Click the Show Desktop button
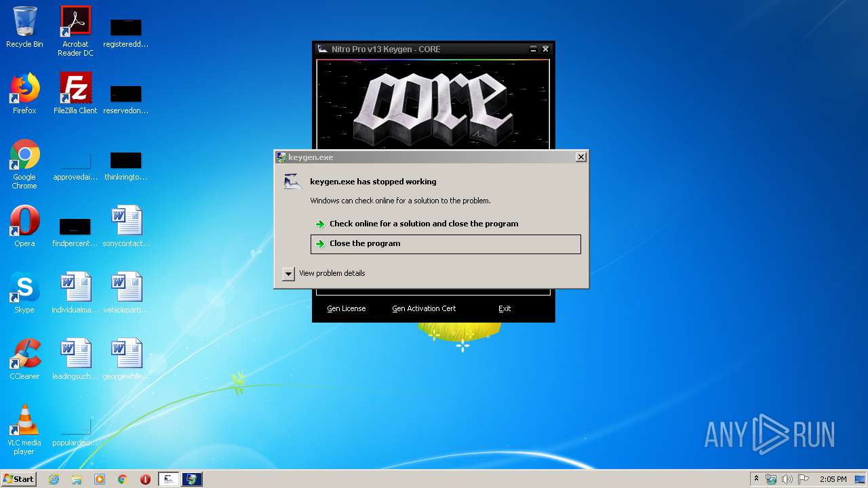 pos(861,479)
